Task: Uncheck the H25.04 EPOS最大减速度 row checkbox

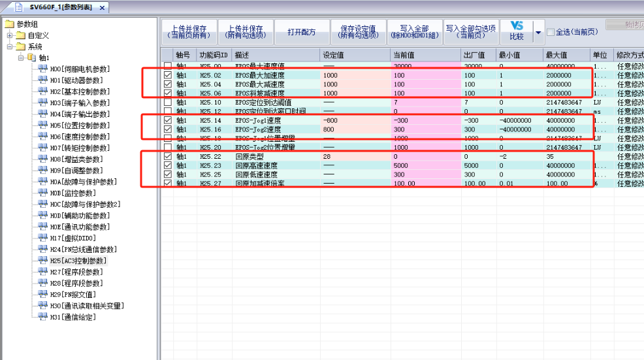Action: pyautogui.click(x=168, y=84)
